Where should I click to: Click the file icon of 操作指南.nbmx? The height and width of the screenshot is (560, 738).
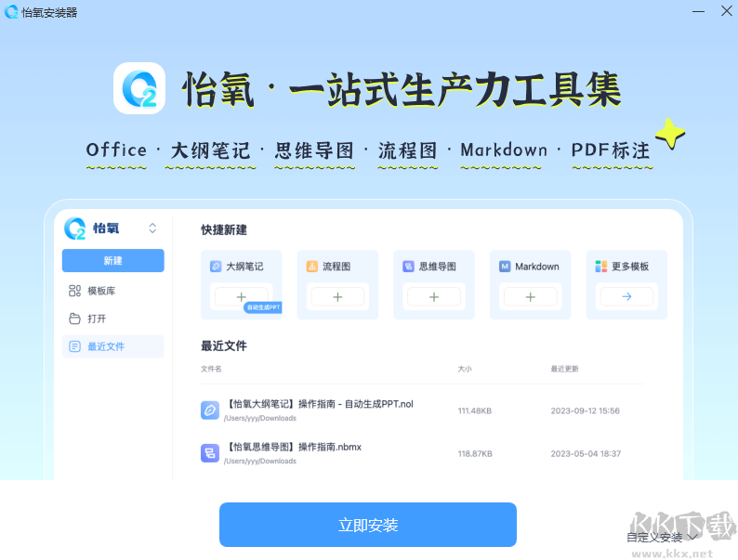pyautogui.click(x=210, y=453)
